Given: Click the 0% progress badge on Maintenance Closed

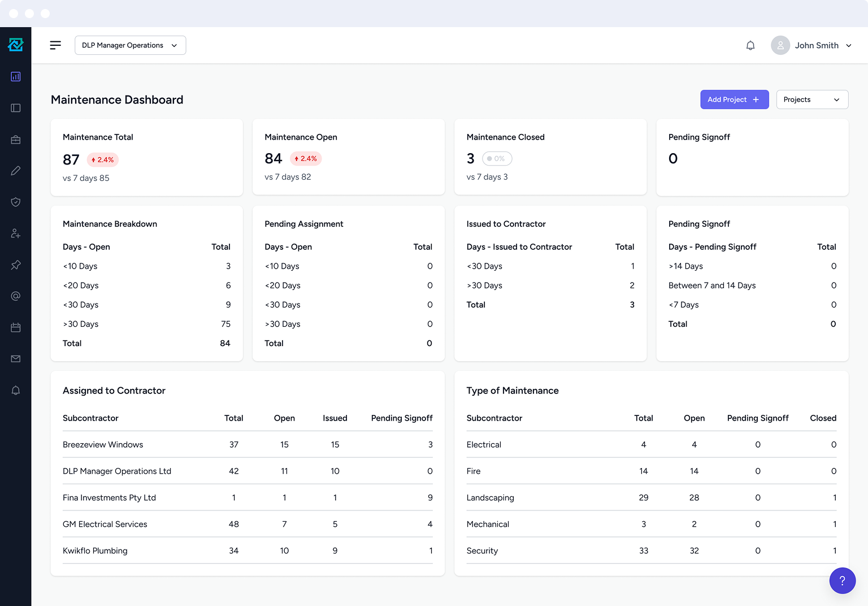Looking at the screenshot, I should [497, 158].
